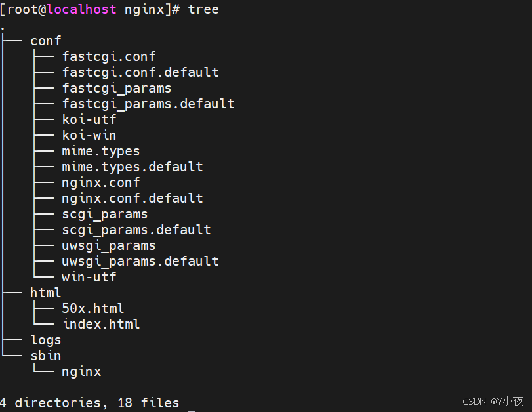Click fastcgi_params.default in the listing
The image size is (532, 412).
pos(148,104)
